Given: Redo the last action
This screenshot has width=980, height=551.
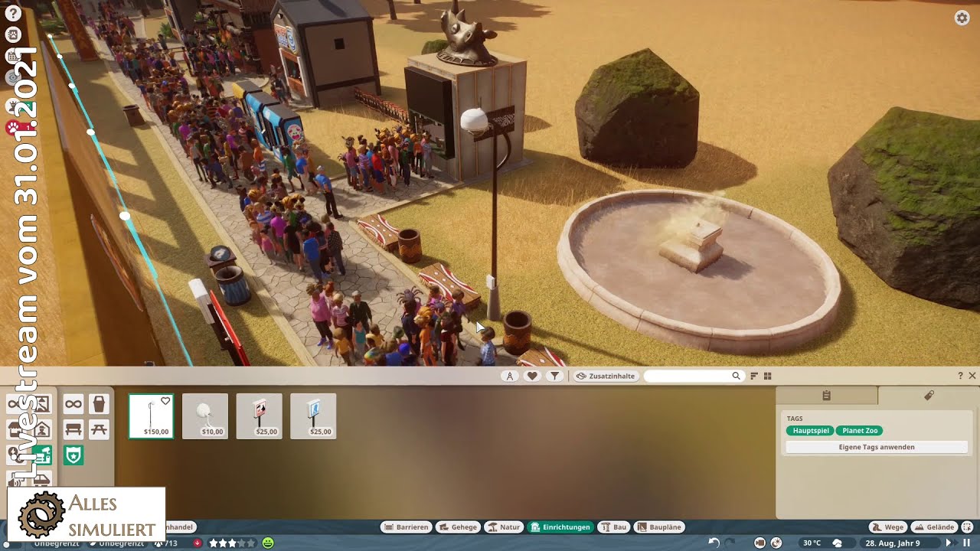Looking at the screenshot, I should pos(730,543).
